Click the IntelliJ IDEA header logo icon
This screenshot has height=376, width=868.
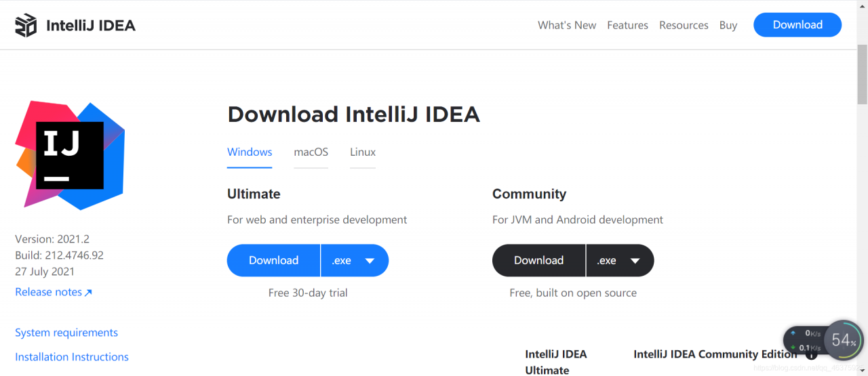tap(26, 26)
